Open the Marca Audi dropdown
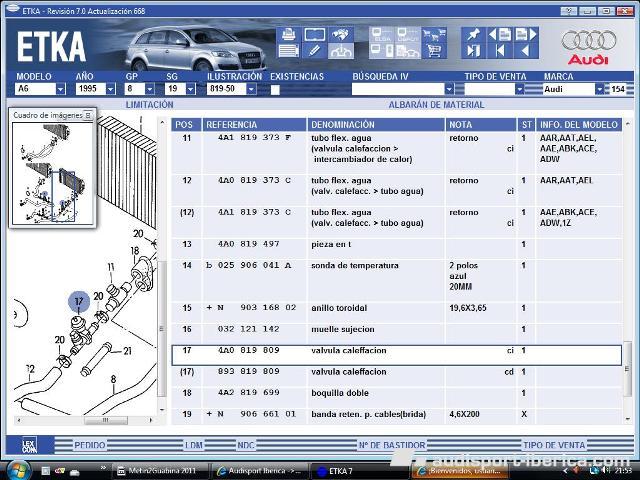This screenshot has height=480, width=640. pyautogui.click(x=599, y=89)
